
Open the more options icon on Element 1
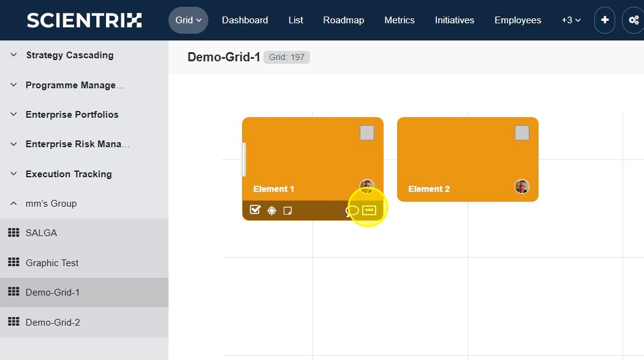coord(369,210)
